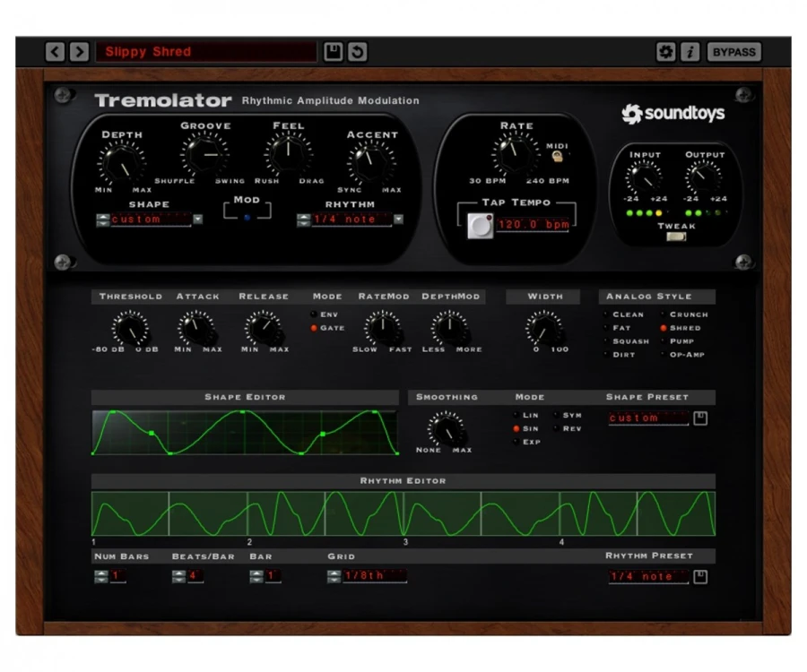Toggle the Tweak panel switch
Image resolution: width=807 pixels, height=672 pixels.
[x=676, y=237]
